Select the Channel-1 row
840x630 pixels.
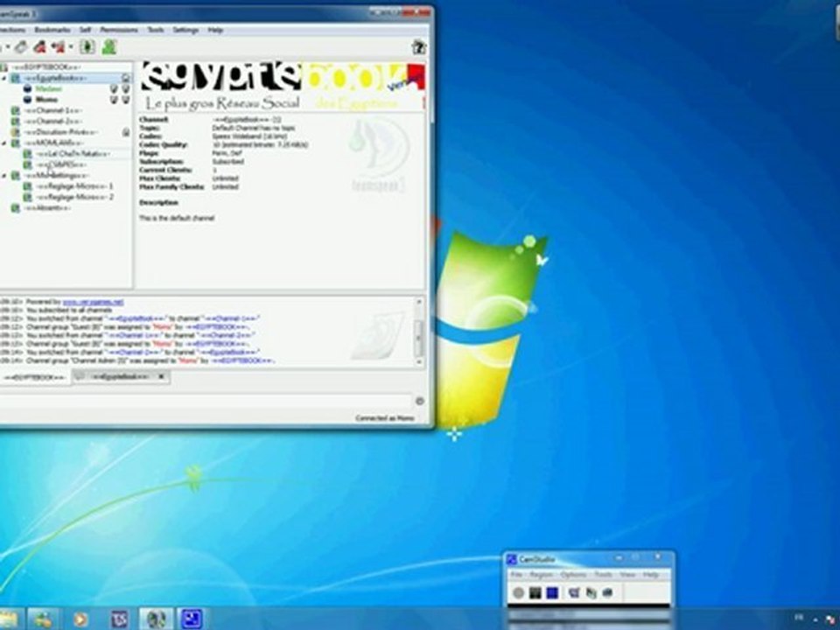click(53, 111)
